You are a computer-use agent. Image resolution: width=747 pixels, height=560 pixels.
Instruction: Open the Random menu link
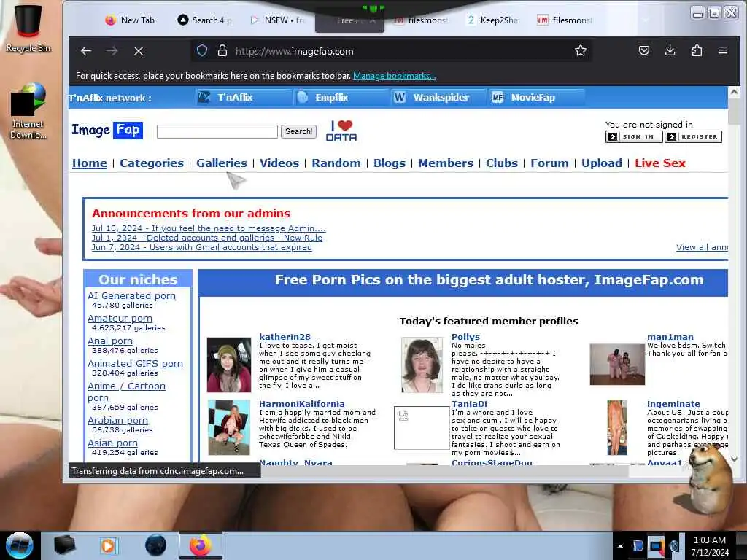point(336,163)
